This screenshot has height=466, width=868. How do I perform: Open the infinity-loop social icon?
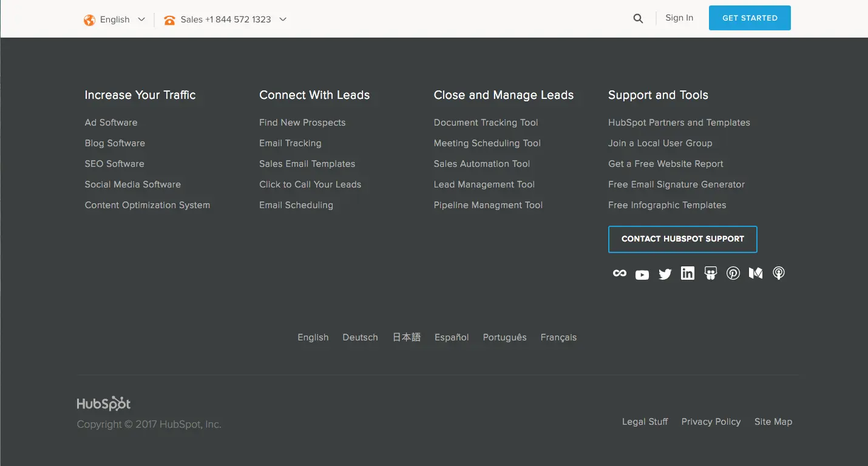[619, 273]
